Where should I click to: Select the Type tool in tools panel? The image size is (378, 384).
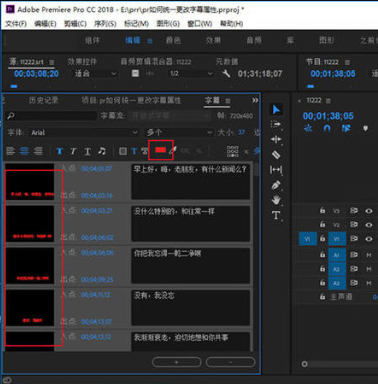276,215
